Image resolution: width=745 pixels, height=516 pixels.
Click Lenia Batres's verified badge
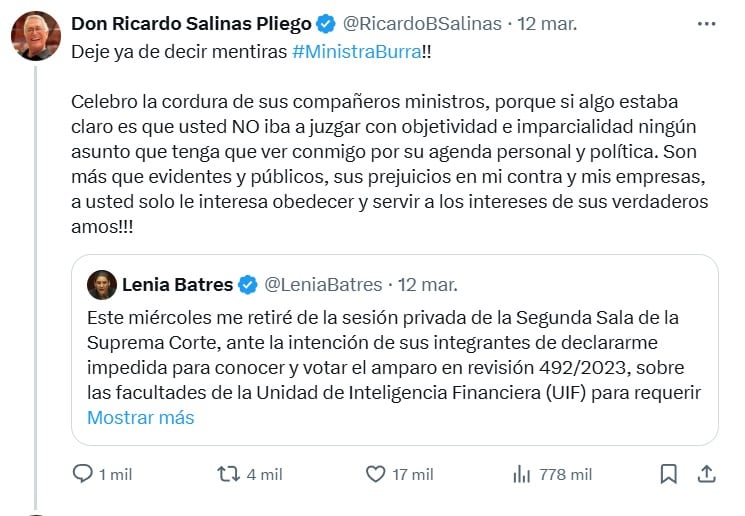(248, 285)
